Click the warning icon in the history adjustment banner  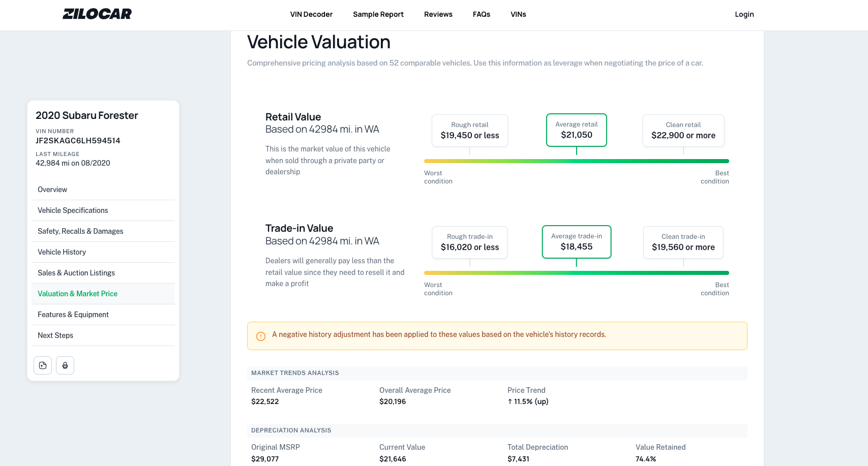pyautogui.click(x=261, y=336)
